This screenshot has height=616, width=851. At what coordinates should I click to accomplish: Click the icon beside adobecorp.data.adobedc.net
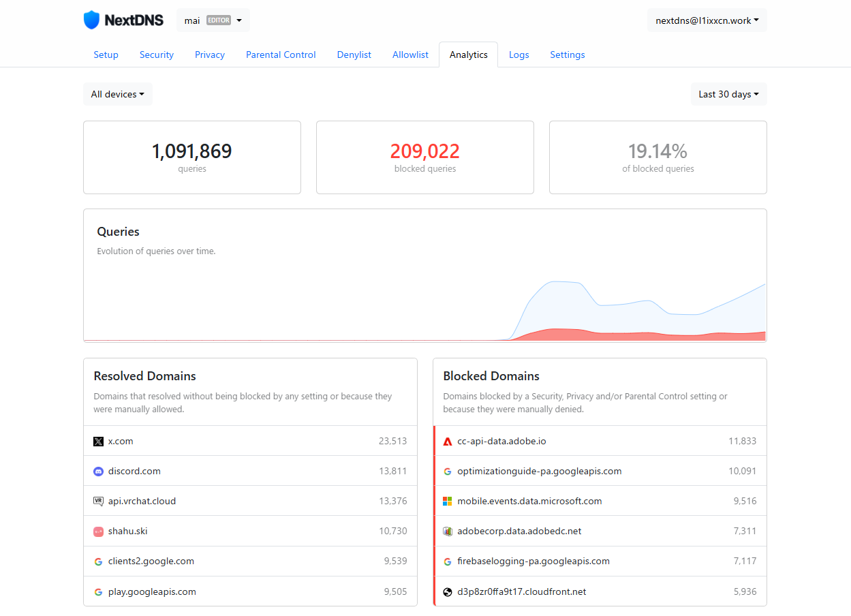[x=448, y=532]
